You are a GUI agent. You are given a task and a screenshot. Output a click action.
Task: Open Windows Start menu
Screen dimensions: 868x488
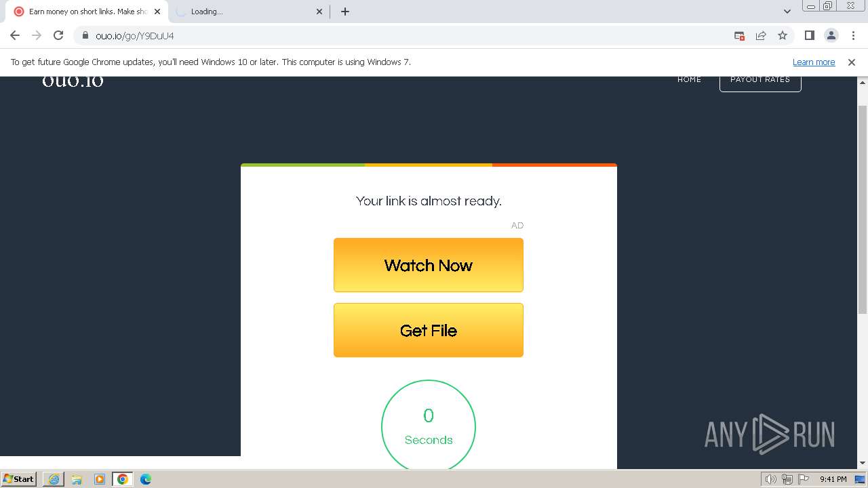19,479
